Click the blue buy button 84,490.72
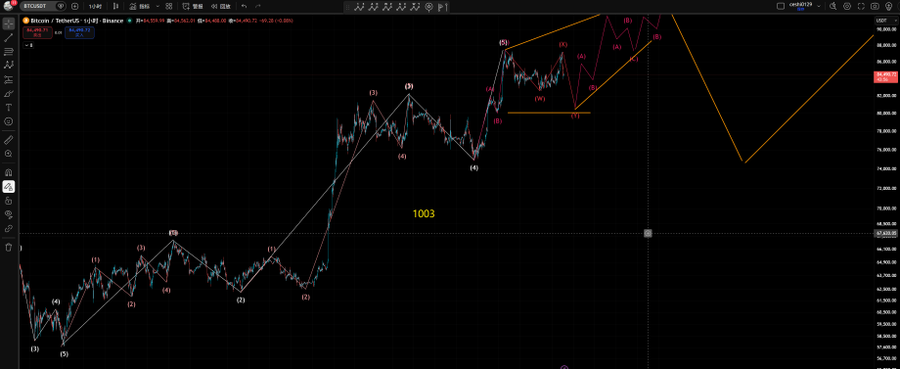Image resolution: width=900 pixels, height=369 pixels. 80,33
